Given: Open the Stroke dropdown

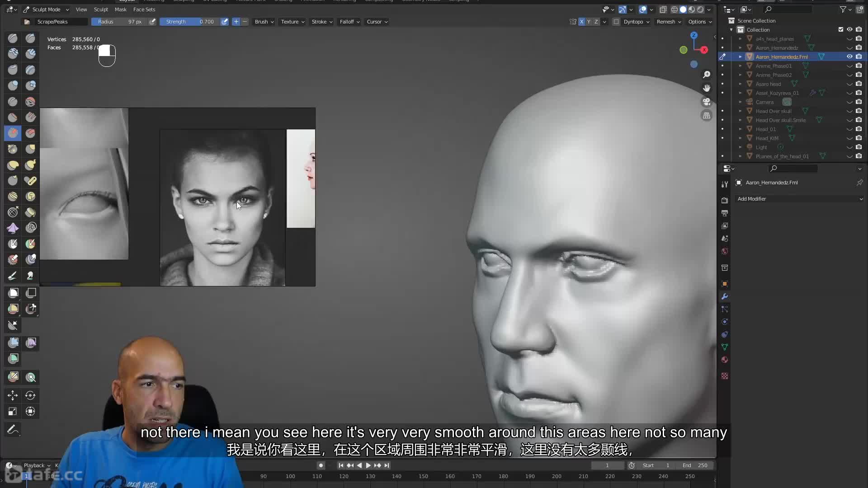Looking at the screenshot, I should 322,22.
